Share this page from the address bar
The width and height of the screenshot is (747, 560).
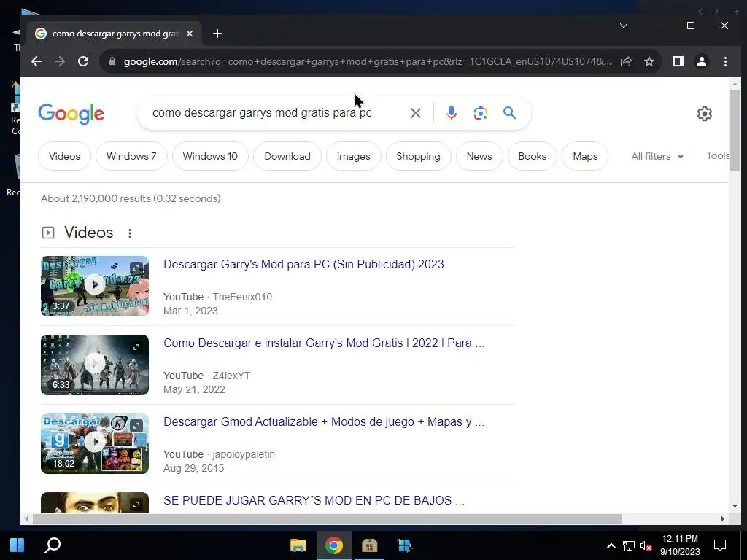(626, 61)
